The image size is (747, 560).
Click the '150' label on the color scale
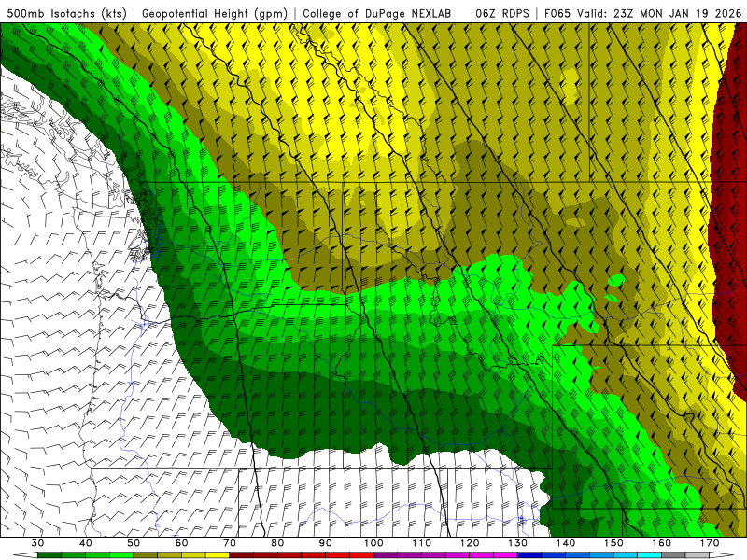point(613,543)
